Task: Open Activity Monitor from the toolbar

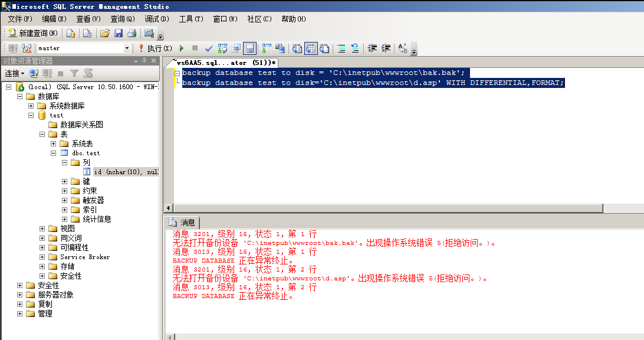Action: 149,33
